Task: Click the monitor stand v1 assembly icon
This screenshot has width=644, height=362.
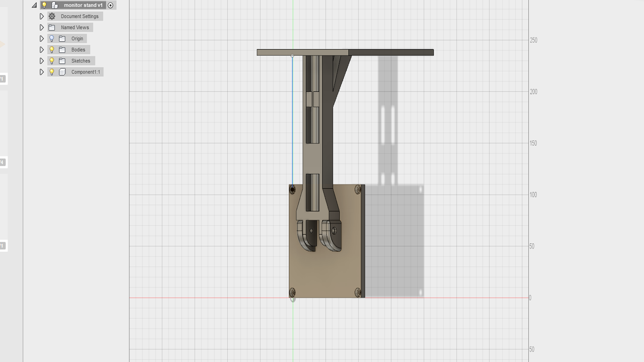Action: [55, 5]
